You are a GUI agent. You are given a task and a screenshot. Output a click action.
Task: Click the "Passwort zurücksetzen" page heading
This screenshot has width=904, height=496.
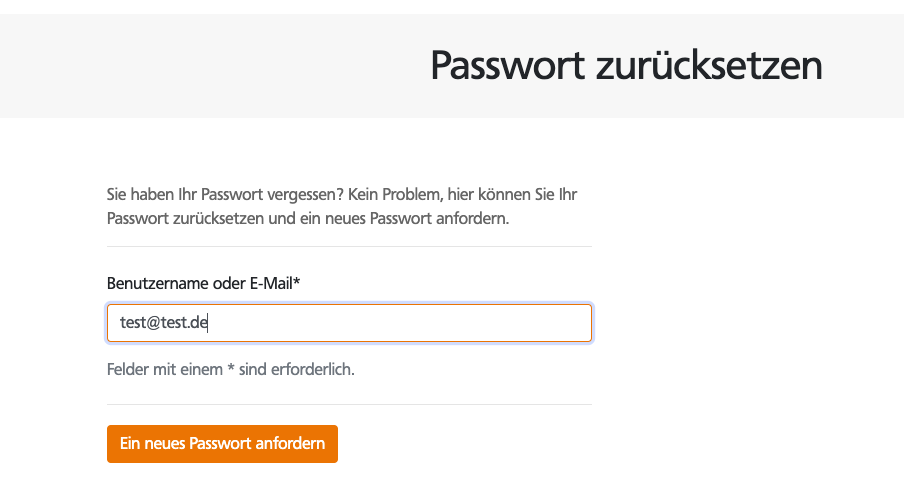(x=626, y=66)
